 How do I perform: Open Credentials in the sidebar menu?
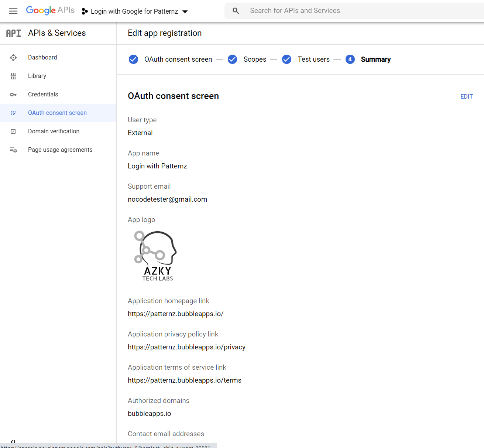click(x=43, y=95)
